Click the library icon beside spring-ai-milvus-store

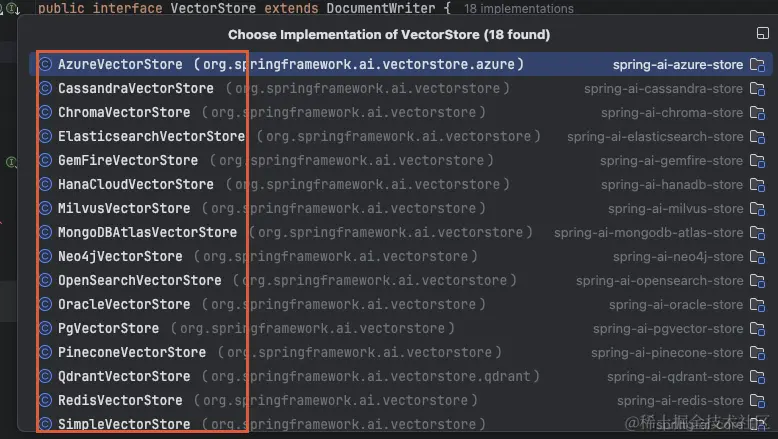coord(757,208)
